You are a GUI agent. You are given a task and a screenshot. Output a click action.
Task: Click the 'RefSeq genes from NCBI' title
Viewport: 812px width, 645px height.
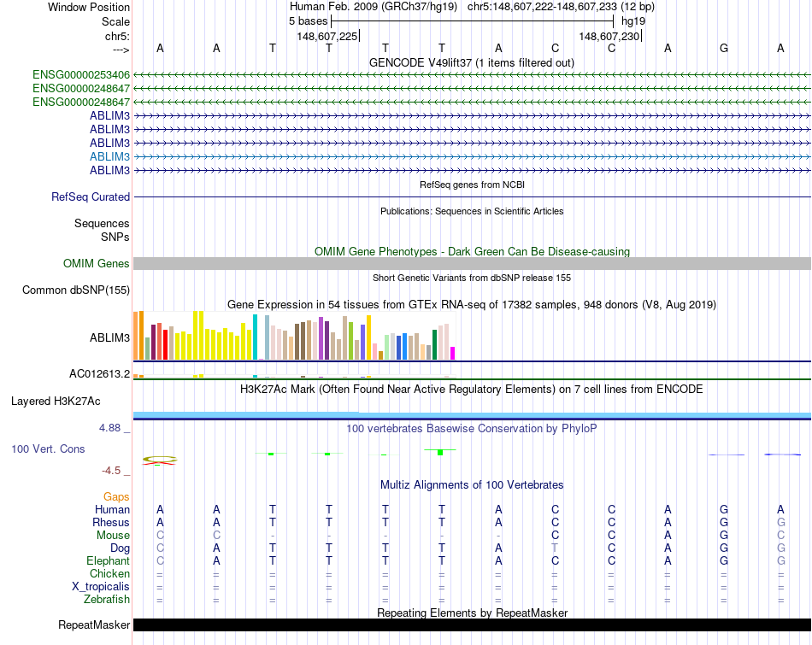coord(471,185)
